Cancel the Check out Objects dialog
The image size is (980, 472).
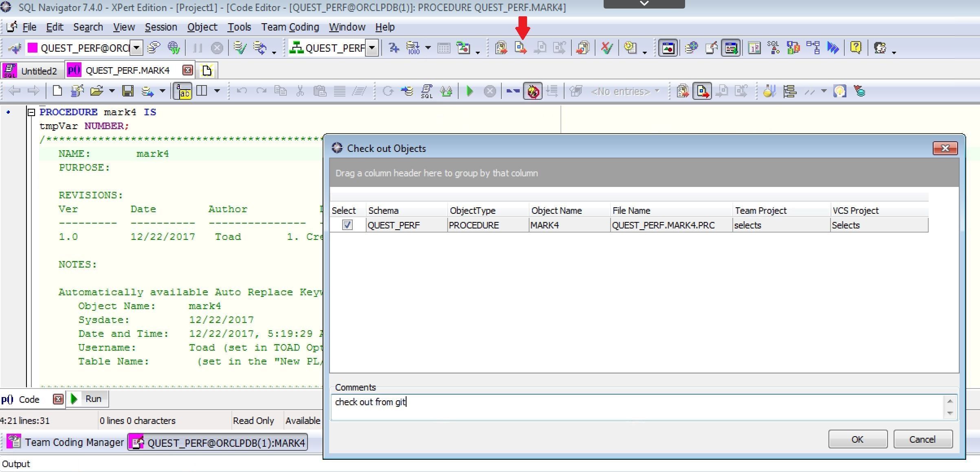[923, 439]
